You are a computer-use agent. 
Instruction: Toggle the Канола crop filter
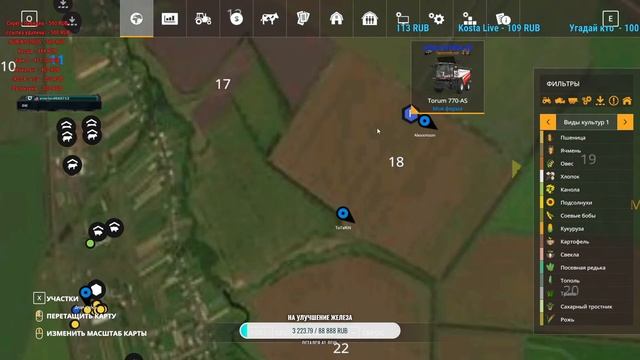pyautogui.click(x=587, y=190)
